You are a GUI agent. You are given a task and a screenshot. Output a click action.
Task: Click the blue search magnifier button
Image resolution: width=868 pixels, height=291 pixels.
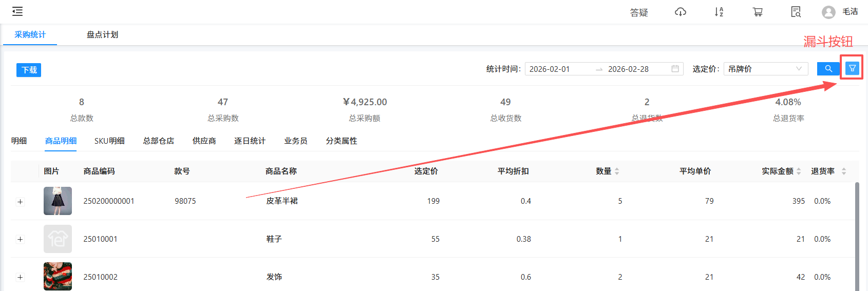click(x=828, y=69)
